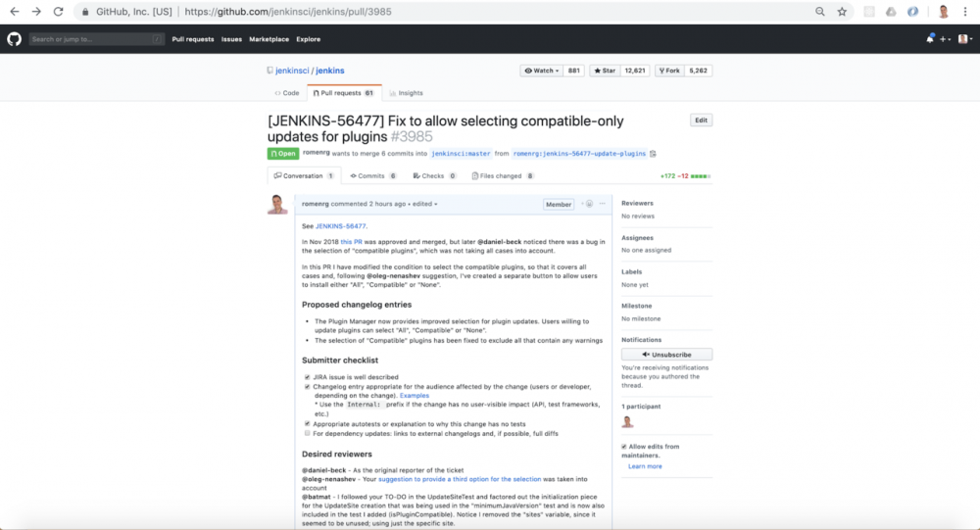
Task: Open the Examples link in checklist
Action: pos(415,396)
